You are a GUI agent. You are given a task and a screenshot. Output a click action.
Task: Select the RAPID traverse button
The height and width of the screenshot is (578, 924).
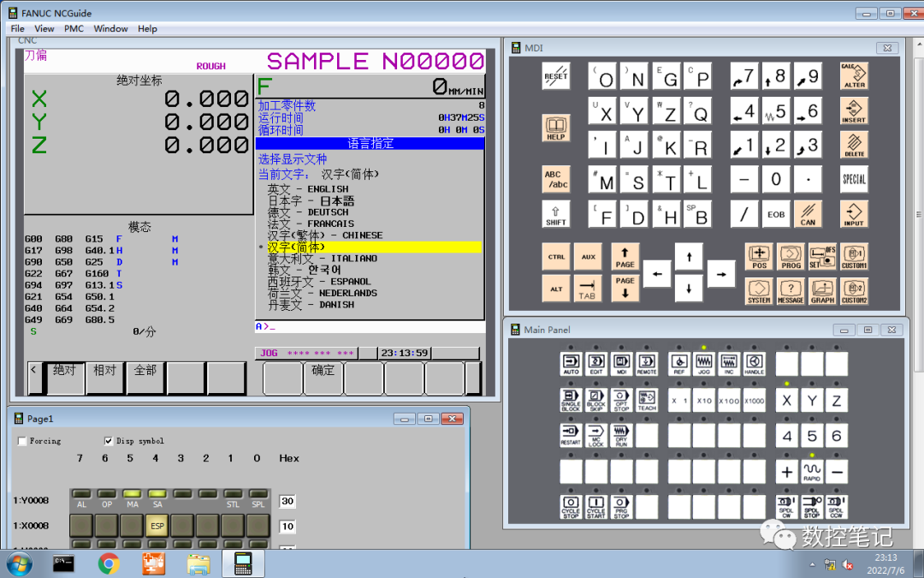(x=811, y=472)
